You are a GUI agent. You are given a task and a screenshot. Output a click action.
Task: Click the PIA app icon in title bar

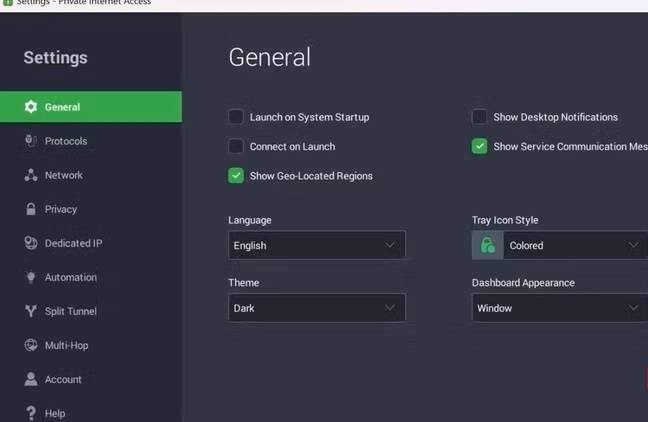(7, 2)
